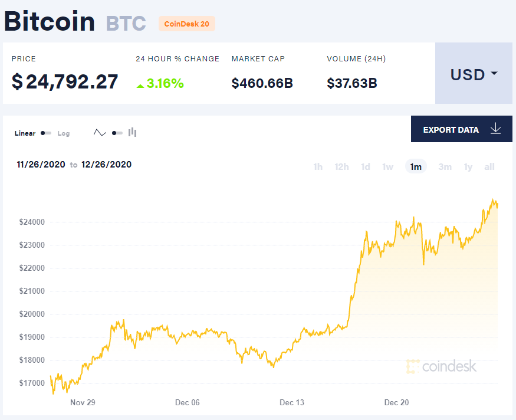Click the start date 11/26/2020
The width and height of the screenshot is (516, 420).
[x=41, y=165]
